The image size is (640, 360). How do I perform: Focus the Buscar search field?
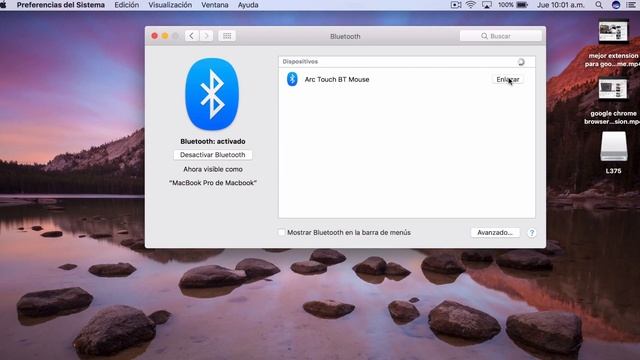(x=500, y=36)
